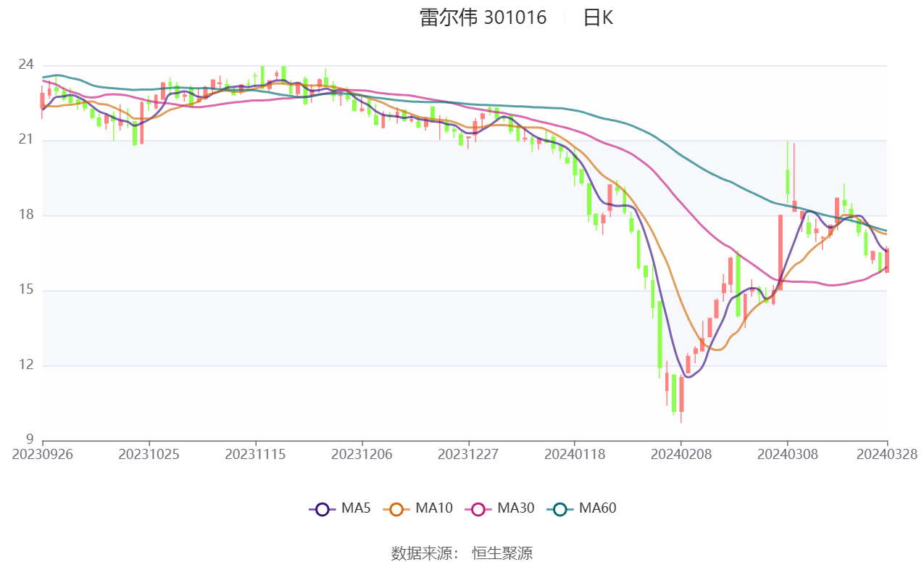Click the purple MA5 legend circle
The width and height of the screenshot is (924, 562).
323,509
